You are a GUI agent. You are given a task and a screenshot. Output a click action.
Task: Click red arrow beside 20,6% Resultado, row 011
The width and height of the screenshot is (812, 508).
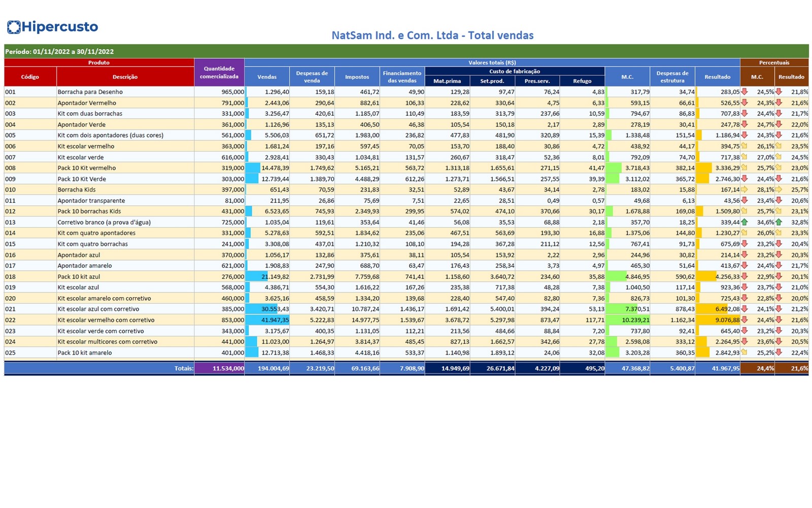pyautogui.click(x=779, y=200)
